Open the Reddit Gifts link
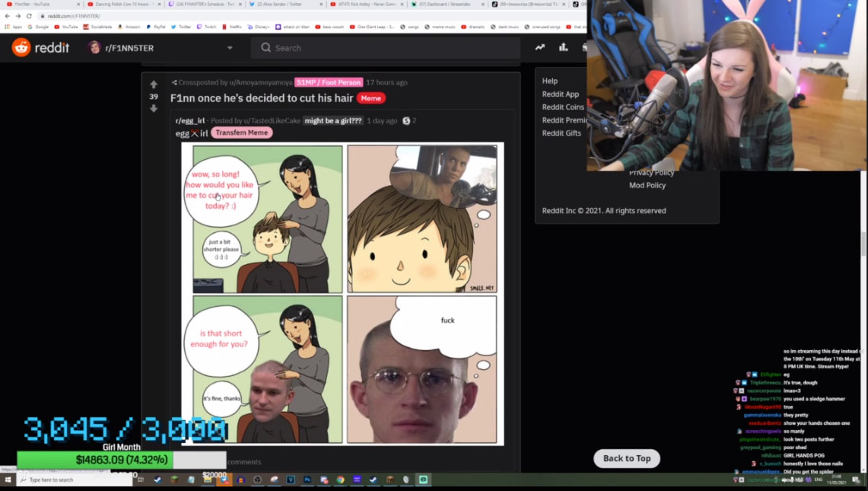 click(561, 133)
